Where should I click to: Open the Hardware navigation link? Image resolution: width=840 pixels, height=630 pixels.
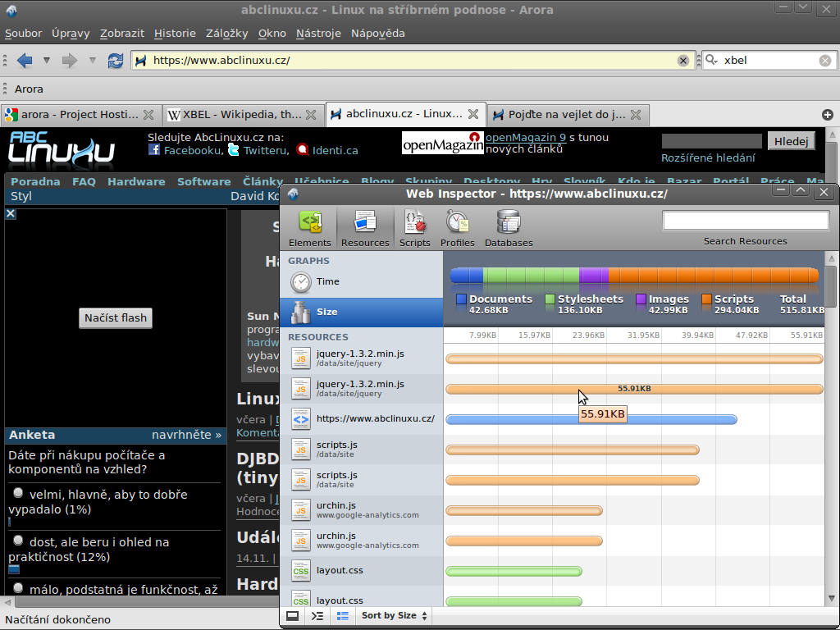click(x=136, y=181)
